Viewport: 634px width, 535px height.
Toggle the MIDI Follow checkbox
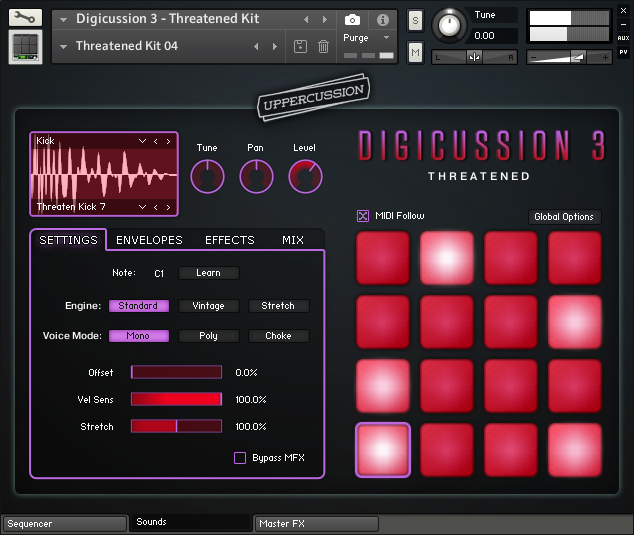(363, 216)
